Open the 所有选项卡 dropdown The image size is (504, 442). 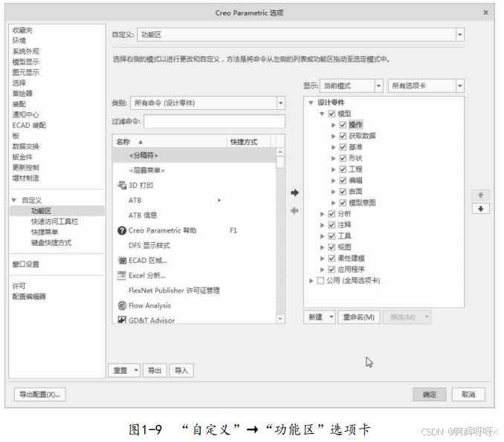(460, 85)
